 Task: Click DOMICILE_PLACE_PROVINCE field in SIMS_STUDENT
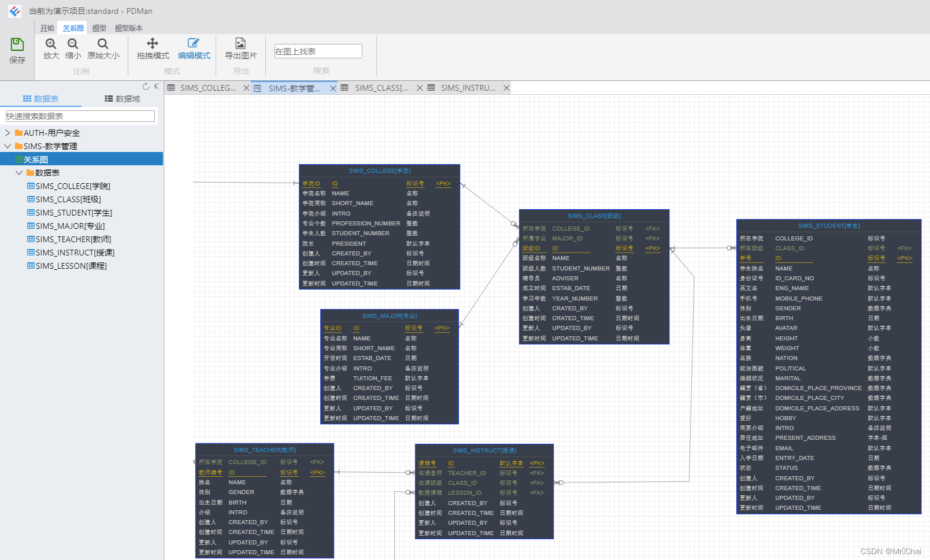pos(818,388)
